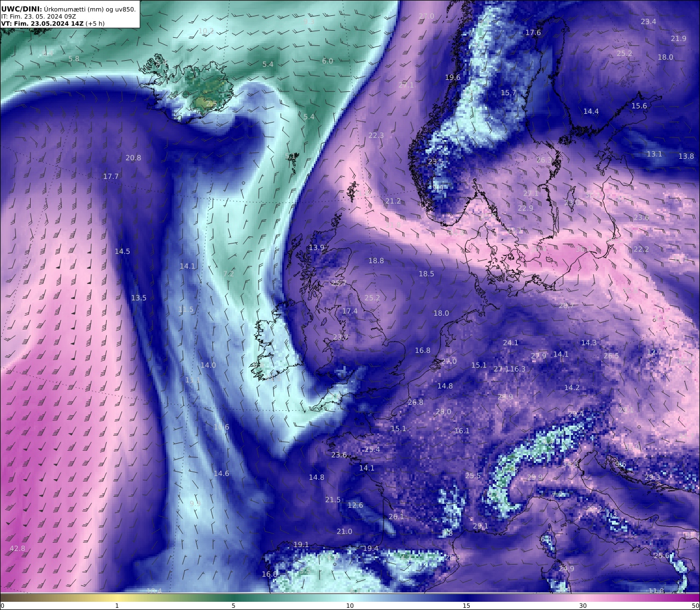Click the 17.4 value over England
700x610 pixels.
click(x=350, y=311)
